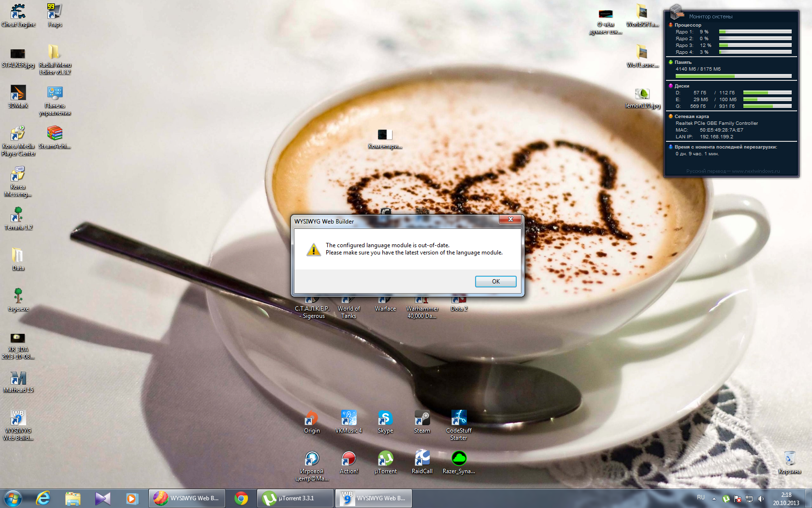Select Steam desktop shortcut

point(422,422)
